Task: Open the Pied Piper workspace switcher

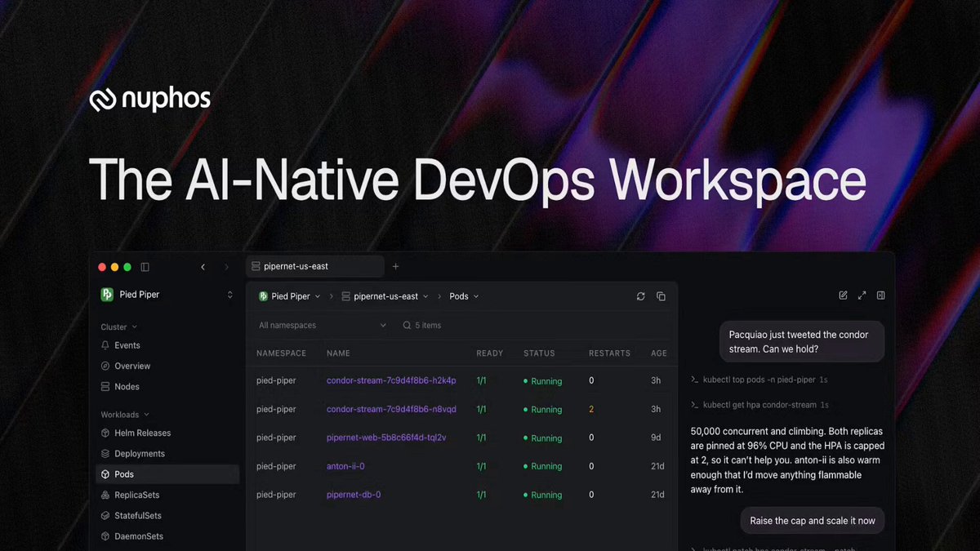Action: coord(167,295)
